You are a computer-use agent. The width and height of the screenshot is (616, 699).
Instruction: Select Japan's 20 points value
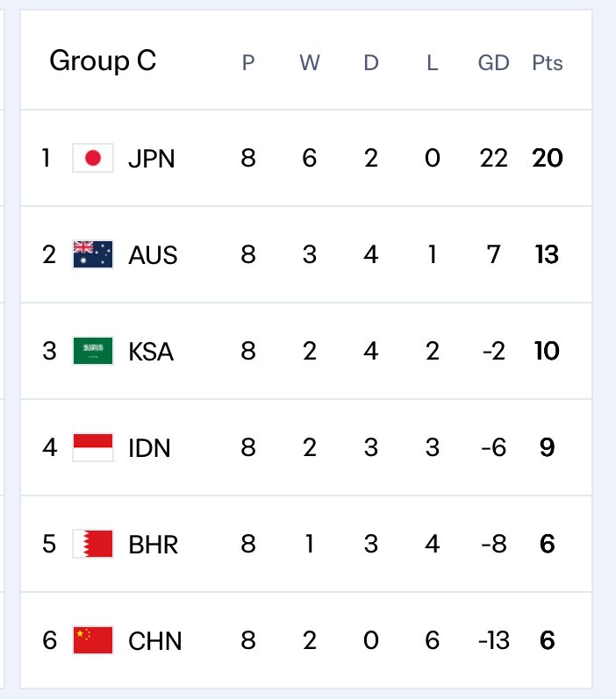[x=548, y=158]
